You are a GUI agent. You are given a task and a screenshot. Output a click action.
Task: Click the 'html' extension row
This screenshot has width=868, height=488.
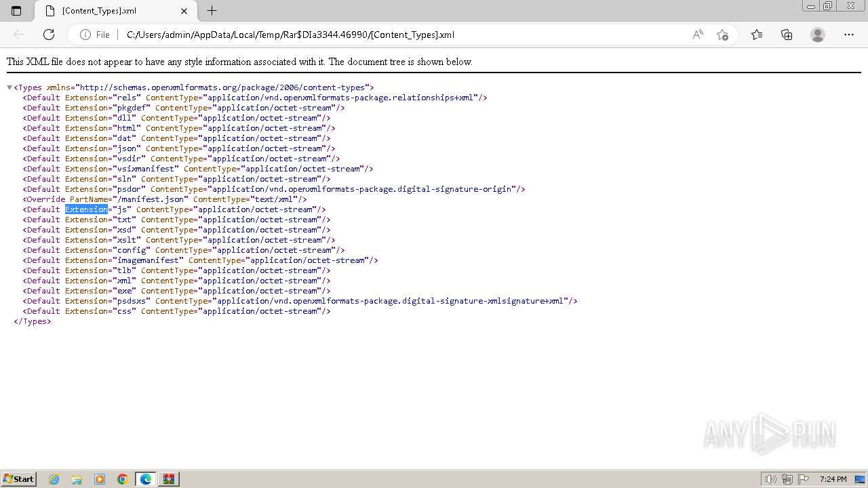179,128
